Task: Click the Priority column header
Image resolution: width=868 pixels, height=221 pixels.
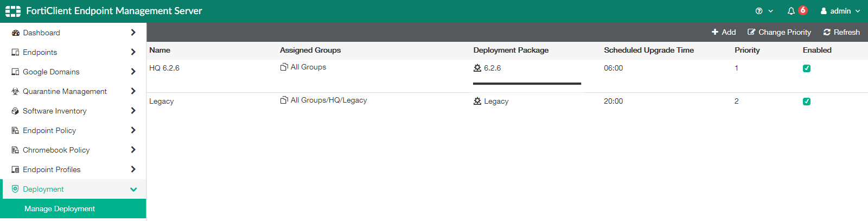Action: [747, 50]
